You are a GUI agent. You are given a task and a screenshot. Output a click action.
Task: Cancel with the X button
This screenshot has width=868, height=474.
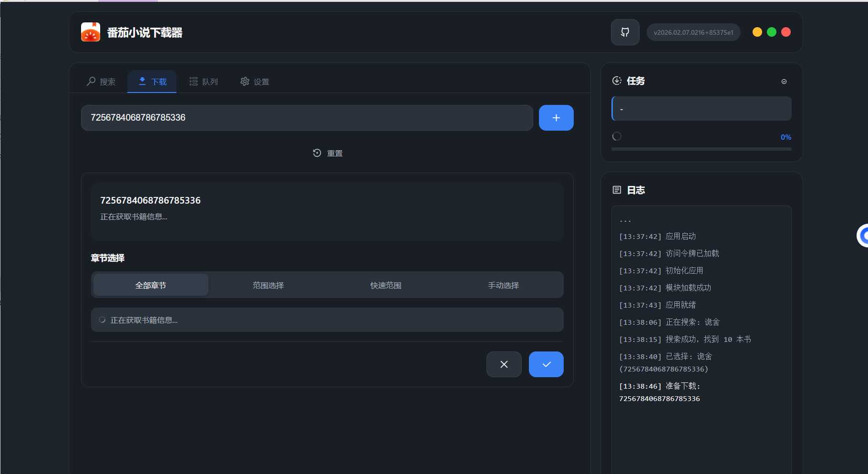click(x=504, y=364)
